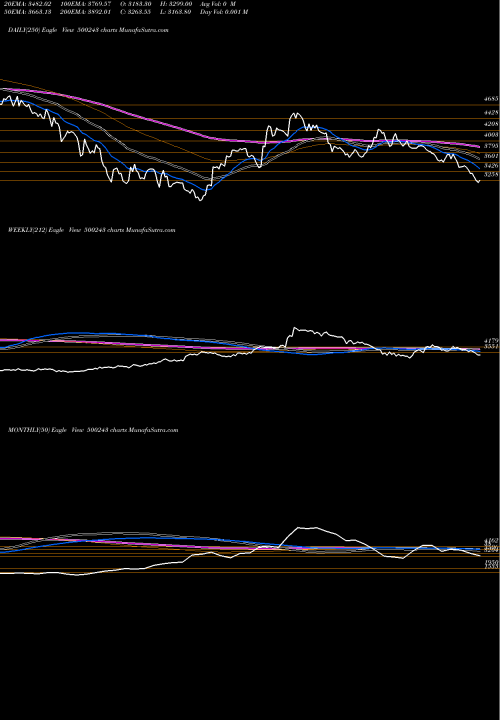Viewport: 500px width, 720px height.
Task: Click the WEEKLY(212) Eagle View chart title
Action: (x=92, y=230)
